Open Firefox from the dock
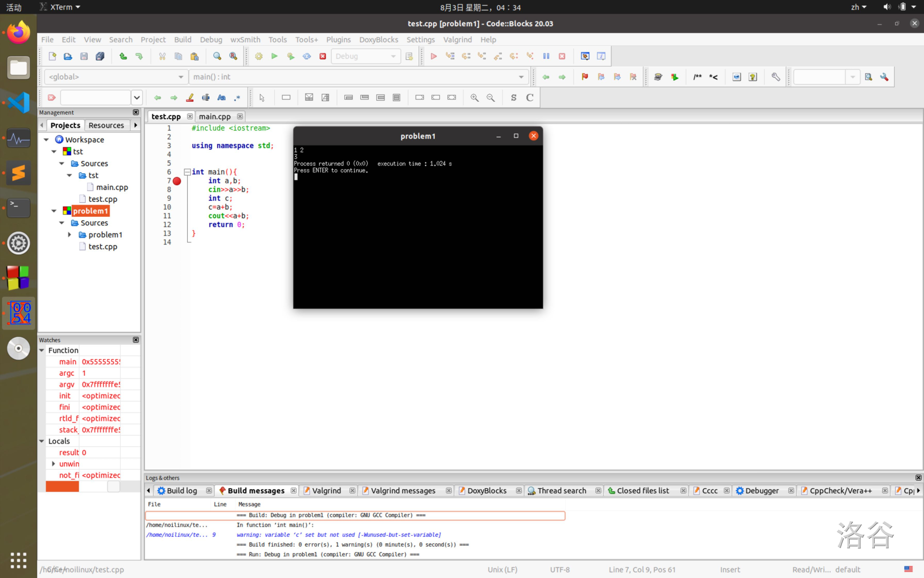Screen dimensions: 924x578 (19, 33)
